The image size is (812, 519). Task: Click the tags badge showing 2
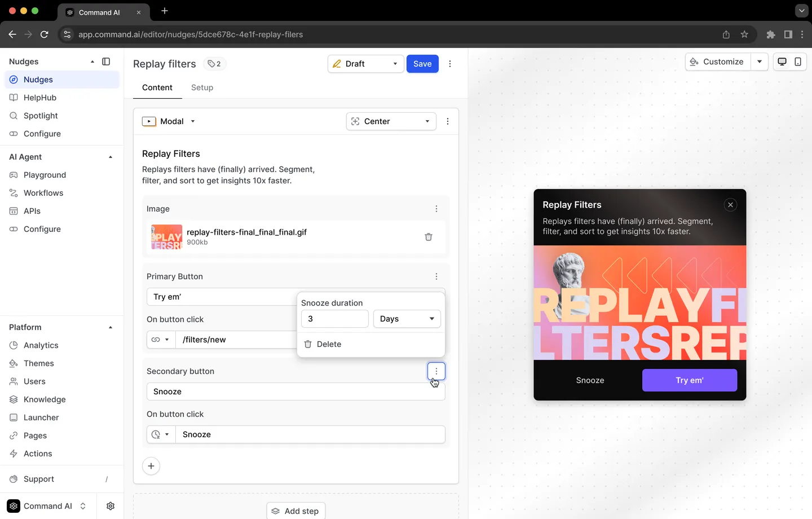pyautogui.click(x=214, y=64)
